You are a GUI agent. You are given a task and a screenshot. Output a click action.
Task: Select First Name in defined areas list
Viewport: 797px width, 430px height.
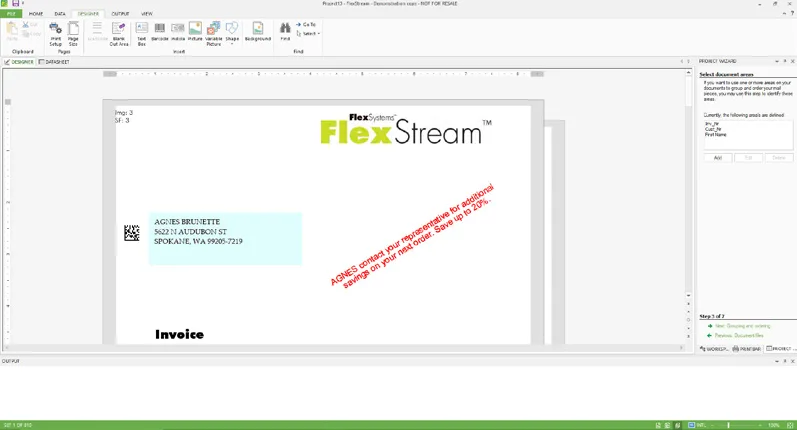click(x=716, y=135)
